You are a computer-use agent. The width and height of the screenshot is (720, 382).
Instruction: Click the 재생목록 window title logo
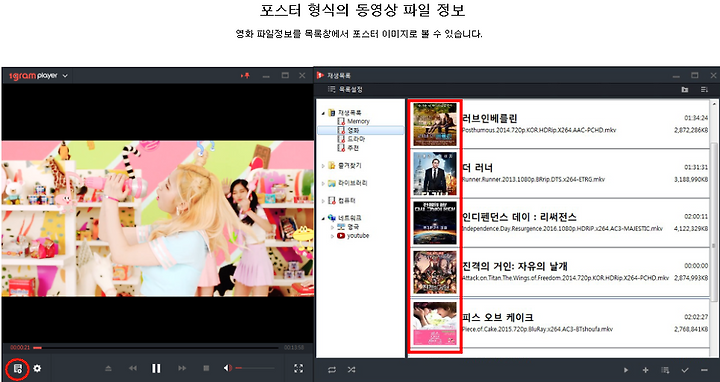(321, 75)
